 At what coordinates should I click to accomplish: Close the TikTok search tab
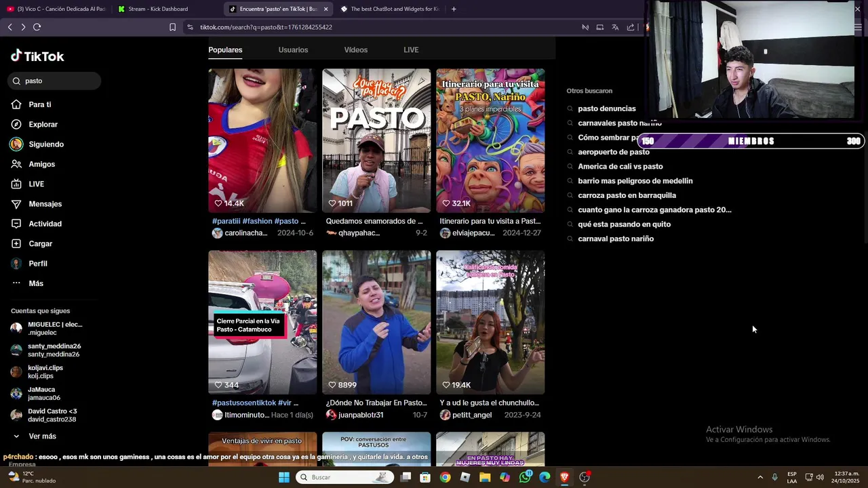point(325,9)
